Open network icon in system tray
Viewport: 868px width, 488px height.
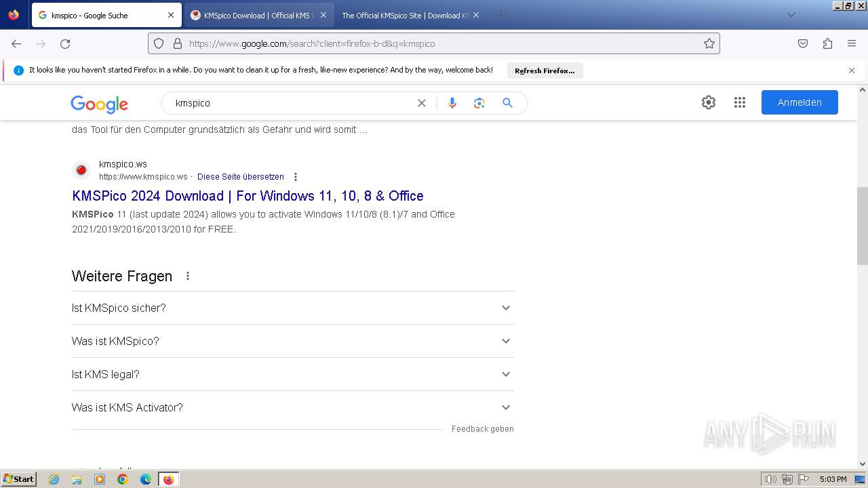pos(787,479)
